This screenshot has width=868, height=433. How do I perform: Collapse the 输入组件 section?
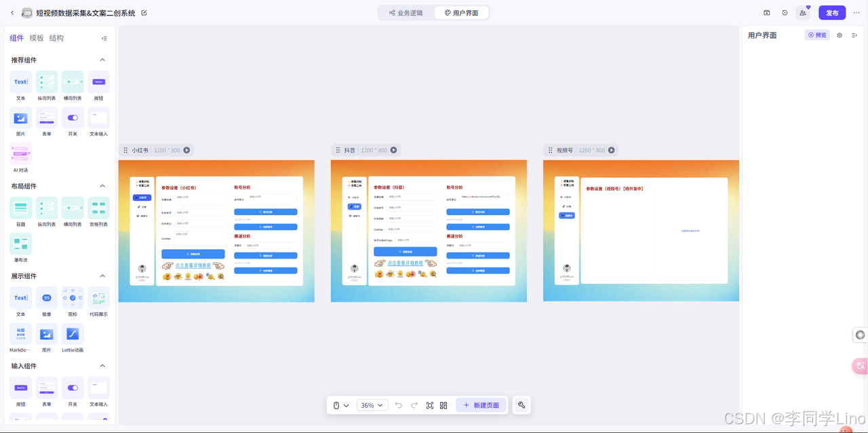pyautogui.click(x=102, y=366)
